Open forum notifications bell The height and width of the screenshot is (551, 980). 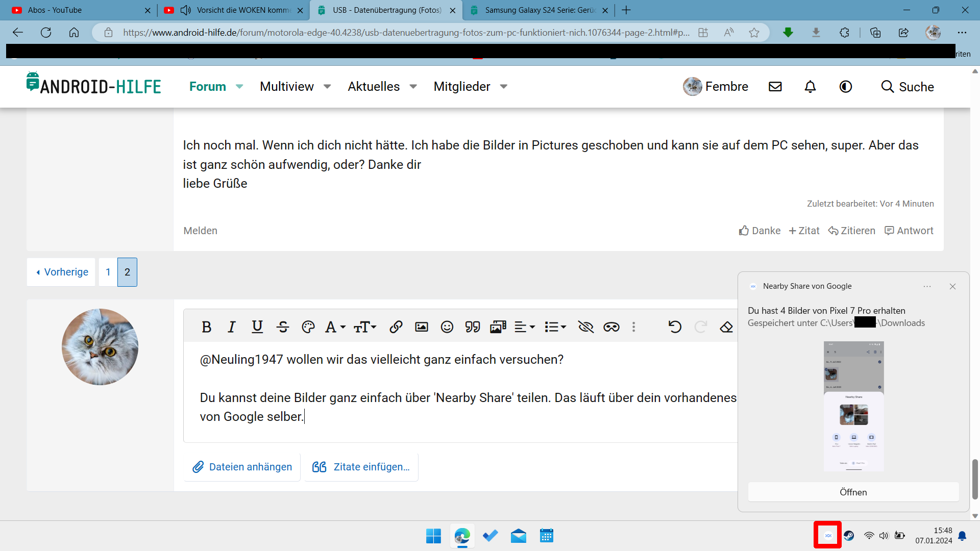[x=811, y=87]
